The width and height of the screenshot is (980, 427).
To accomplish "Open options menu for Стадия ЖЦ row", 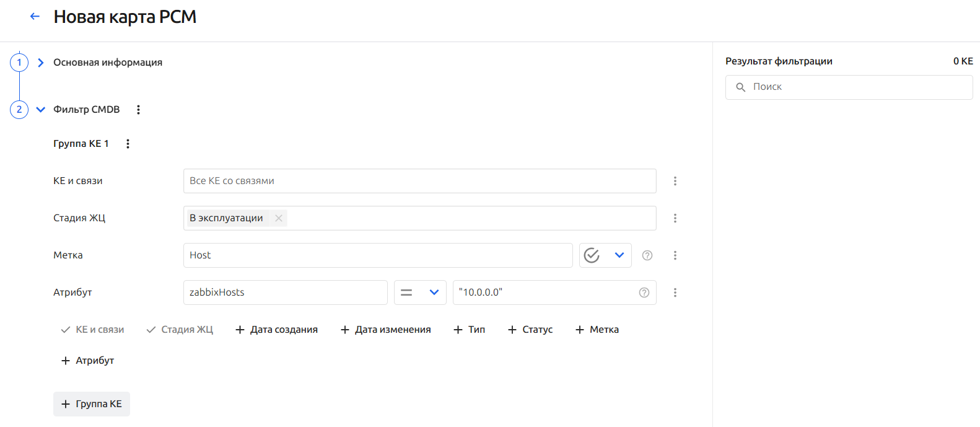I will coord(675,218).
